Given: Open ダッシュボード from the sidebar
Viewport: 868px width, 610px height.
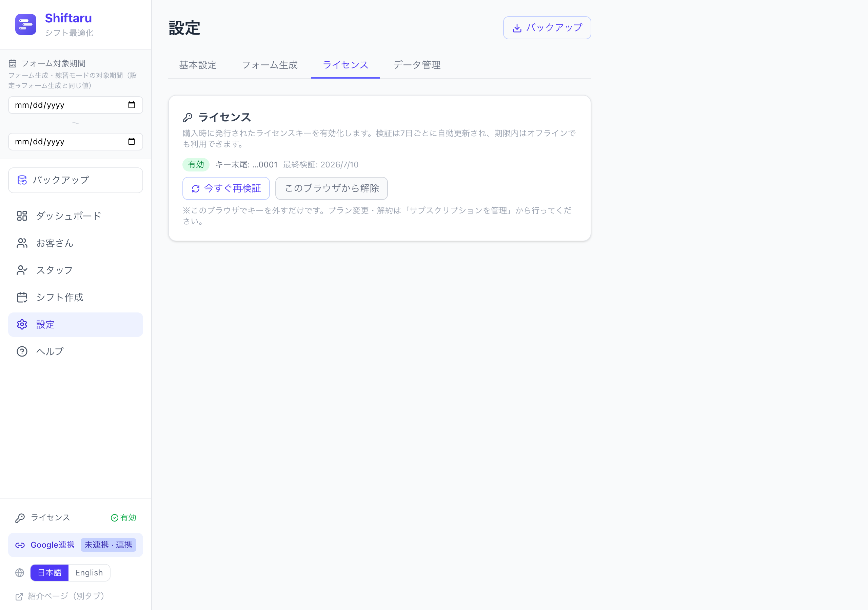Looking at the screenshot, I should pos(76,216).
